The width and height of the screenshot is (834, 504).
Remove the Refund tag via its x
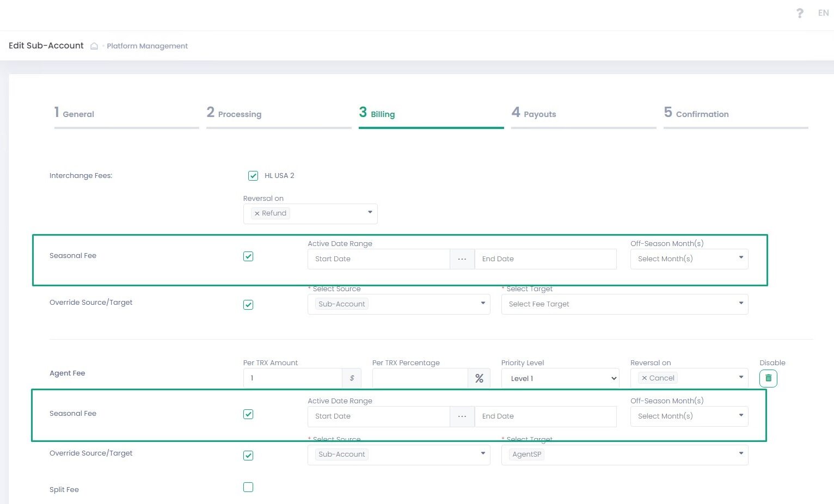[257, 214]
